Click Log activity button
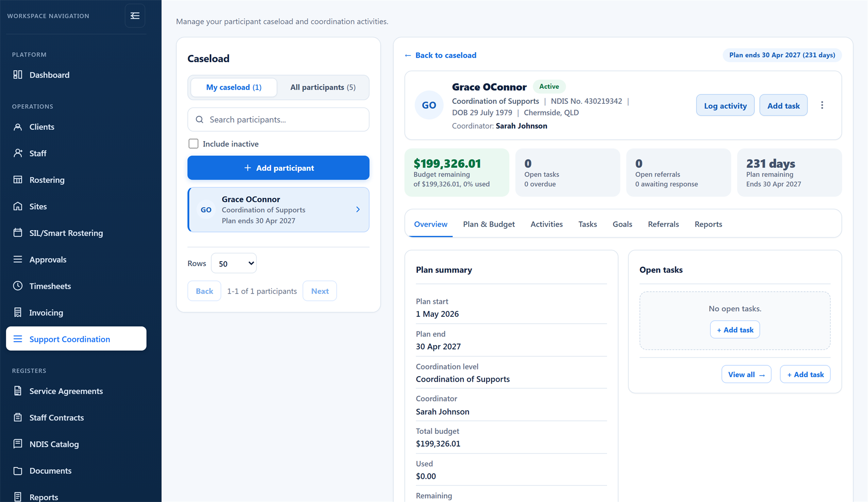868x502 pixels. click(725, 106)
